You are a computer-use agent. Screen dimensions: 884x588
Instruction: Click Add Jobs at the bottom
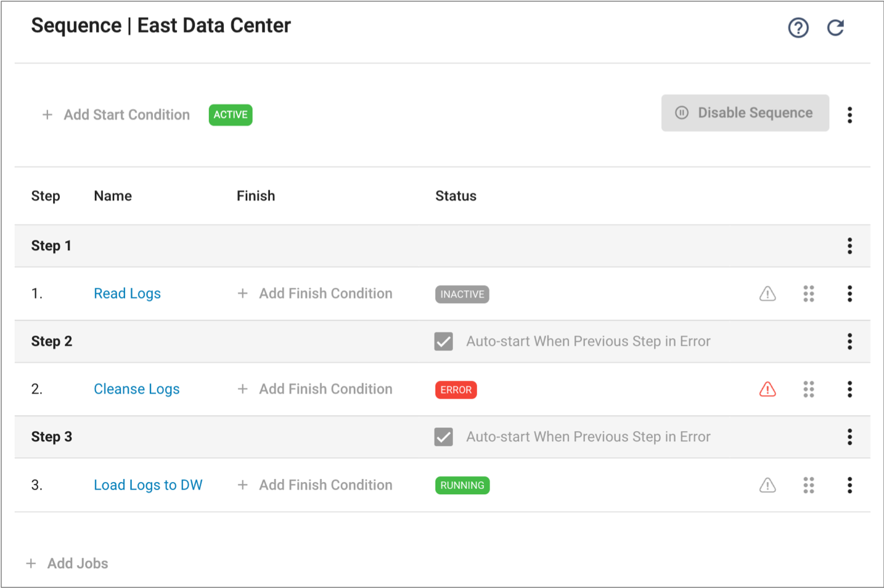pyautogui.click(x=67, y=563)
